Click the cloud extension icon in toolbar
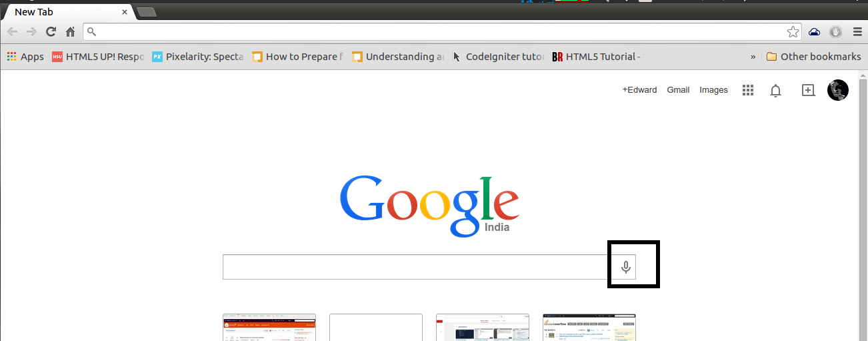The image size is (868, 341). pyautogui.click(x=815, y=31)
